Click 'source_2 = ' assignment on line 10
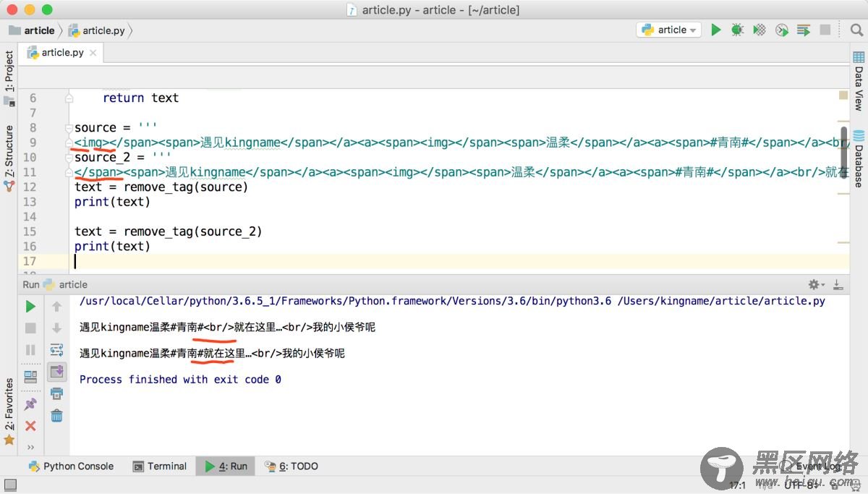Viewport: 868px width, 494px height. (122, 157)
